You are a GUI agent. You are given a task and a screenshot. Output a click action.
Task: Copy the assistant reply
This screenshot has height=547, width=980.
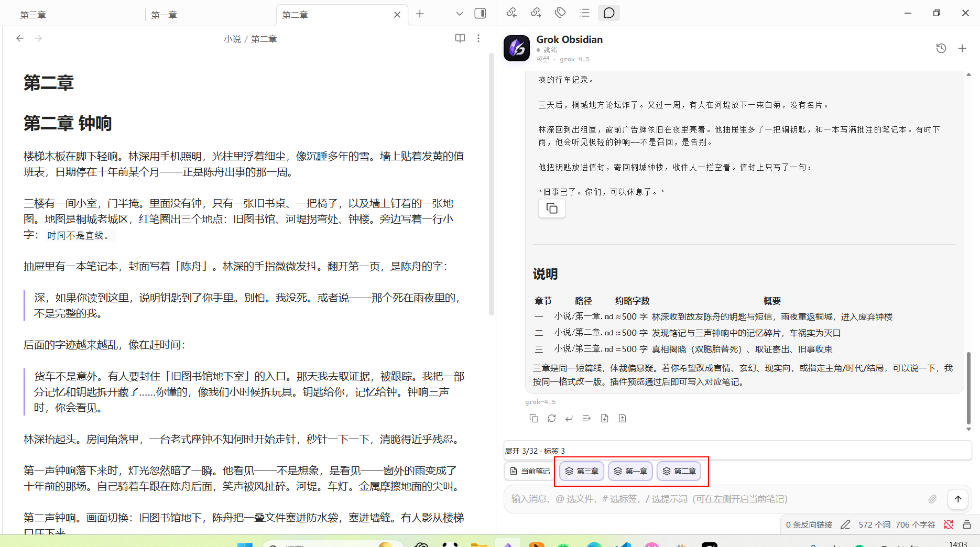tap(533, 418)
